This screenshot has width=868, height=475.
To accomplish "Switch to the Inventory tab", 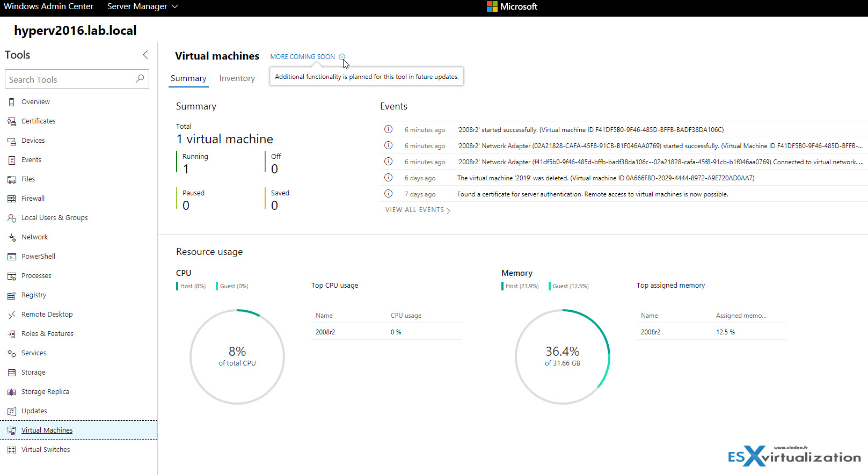I will (237, 78).
